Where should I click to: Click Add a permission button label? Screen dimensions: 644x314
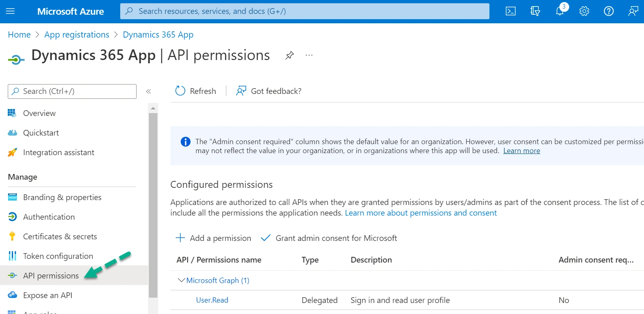click(x=221, y=238)
